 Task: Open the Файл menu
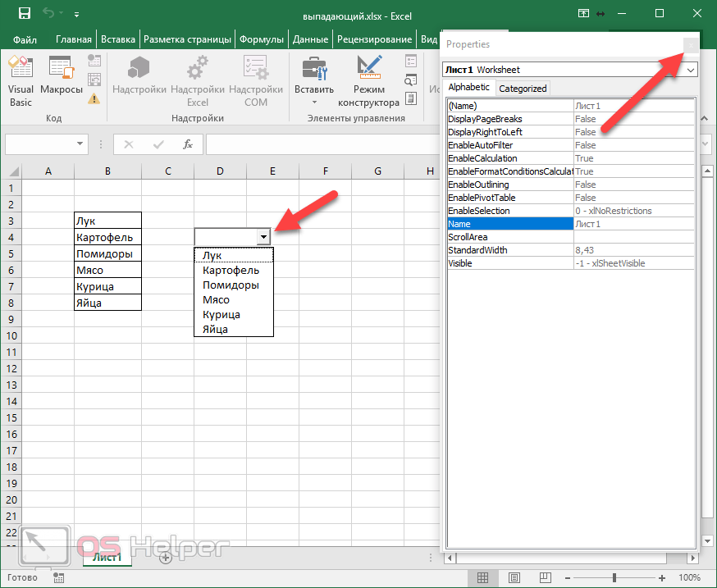tap(25, 39)
